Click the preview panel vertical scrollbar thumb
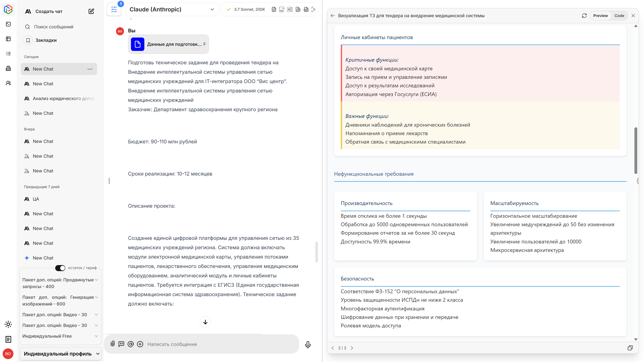Image resolution: width=644 pixels, height=362 pixels. (x=636, y=151)
